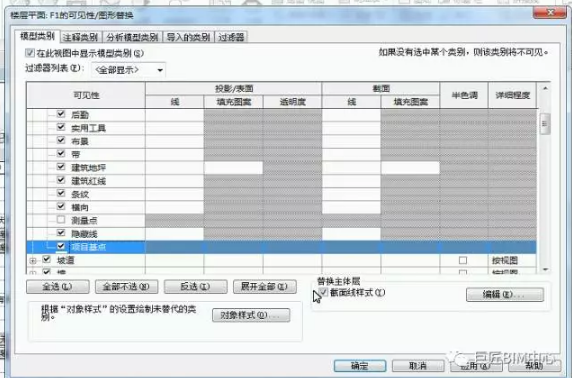Click 建筑地坪 截面 填充图案 cell

tap(410, 167)
